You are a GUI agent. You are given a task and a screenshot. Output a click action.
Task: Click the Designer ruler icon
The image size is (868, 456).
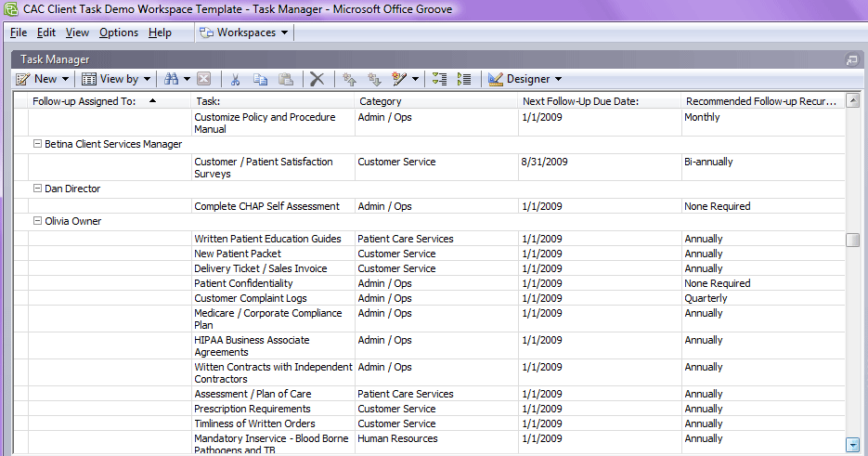(496, 79)
